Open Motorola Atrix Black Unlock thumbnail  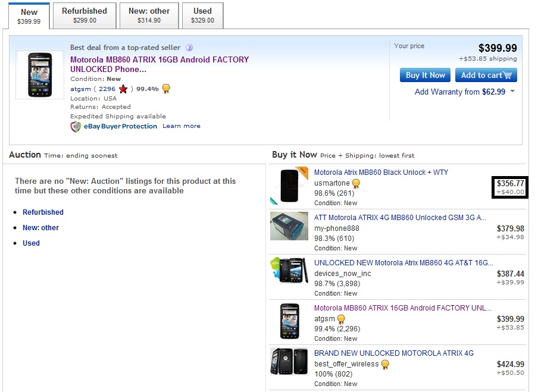click(289, 186)
